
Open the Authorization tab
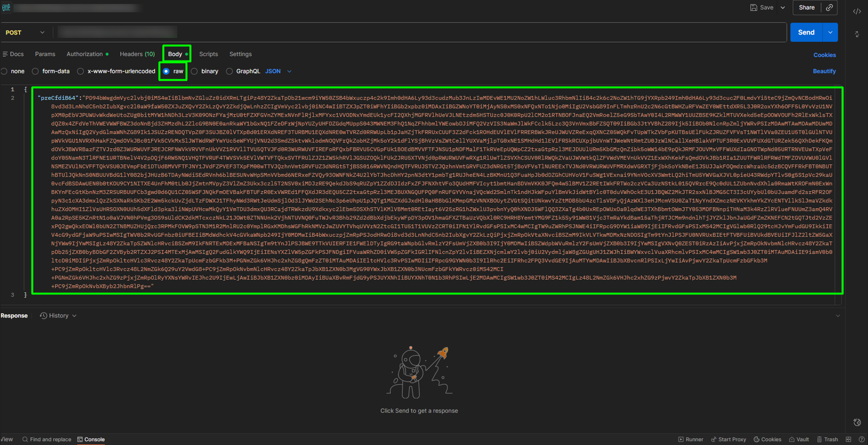point(85,54)
